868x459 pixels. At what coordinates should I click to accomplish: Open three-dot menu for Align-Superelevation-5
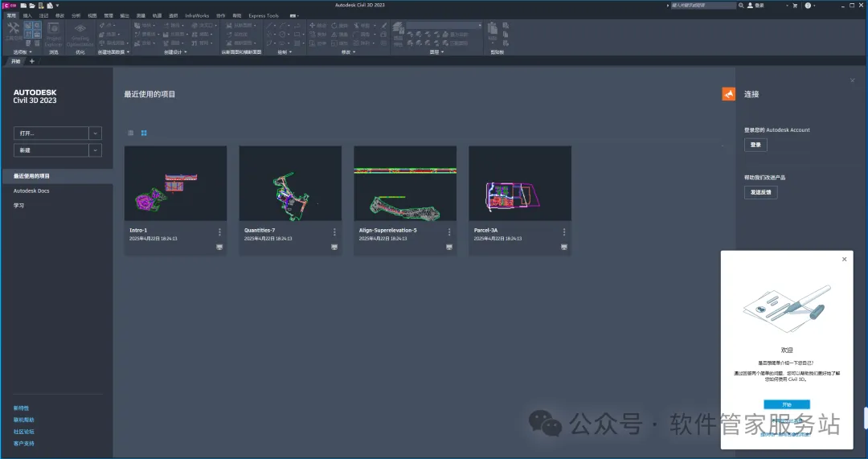449,232
